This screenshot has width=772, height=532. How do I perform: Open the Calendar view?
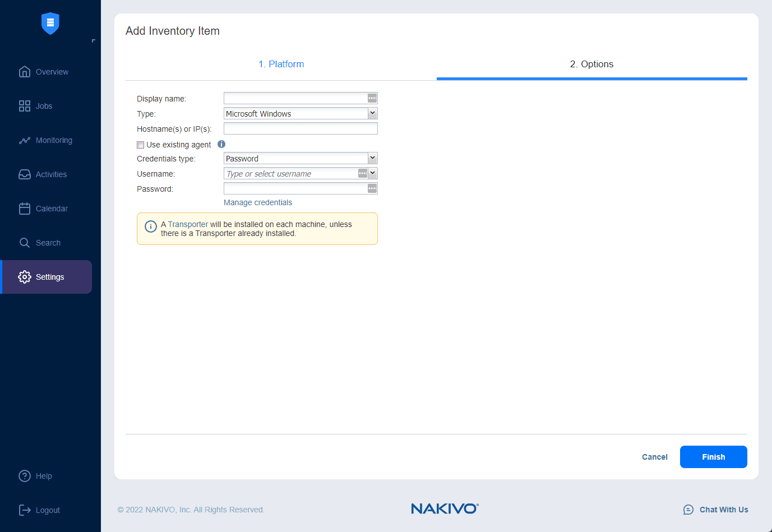tap(44, 209)
